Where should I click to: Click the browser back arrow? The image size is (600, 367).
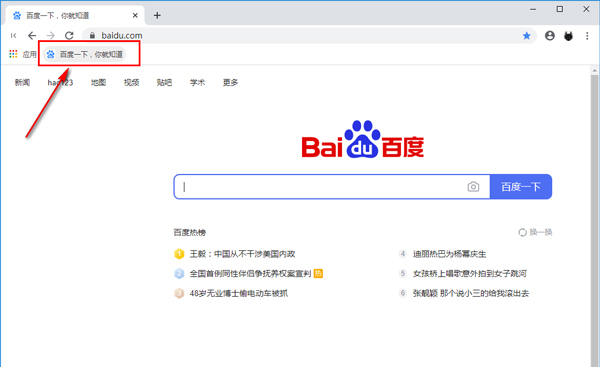click(32, 36)
